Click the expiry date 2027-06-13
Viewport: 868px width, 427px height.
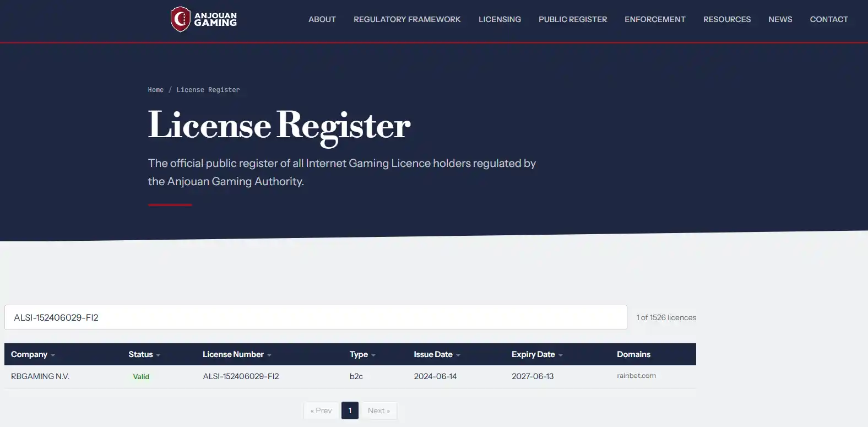(x=533, y=376)
